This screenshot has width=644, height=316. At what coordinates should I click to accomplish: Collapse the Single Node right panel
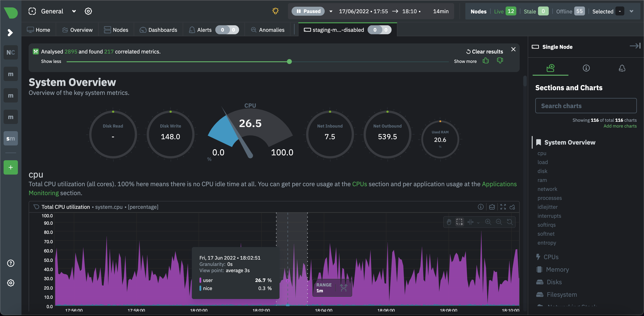click(635, 46)
